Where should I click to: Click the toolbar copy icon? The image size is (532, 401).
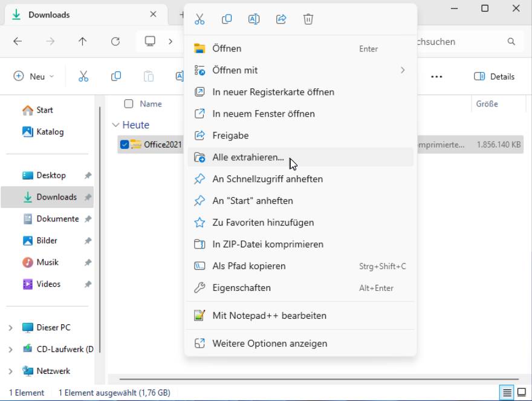coord(116,76)
